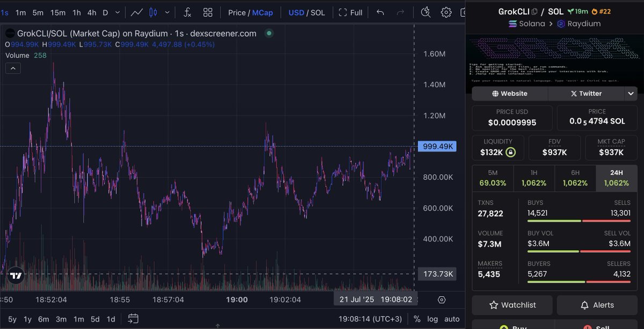Screen dimensions: 644x329
Task: Select the 6m date range
Action: (44, 319)
